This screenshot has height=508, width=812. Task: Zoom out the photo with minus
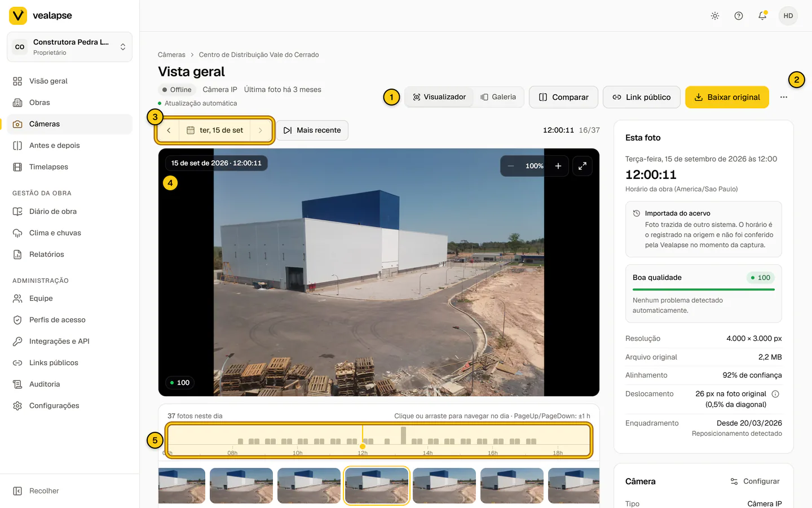tap(511, 166)
